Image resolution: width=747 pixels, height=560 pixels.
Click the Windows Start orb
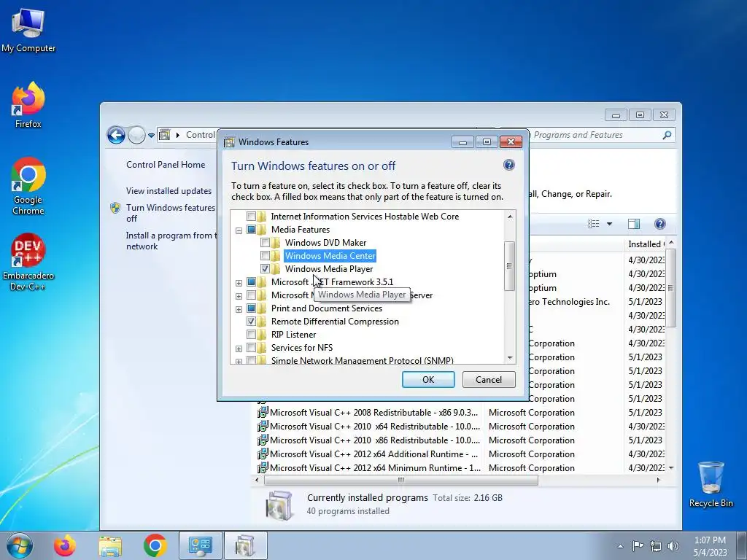point(20,545)
